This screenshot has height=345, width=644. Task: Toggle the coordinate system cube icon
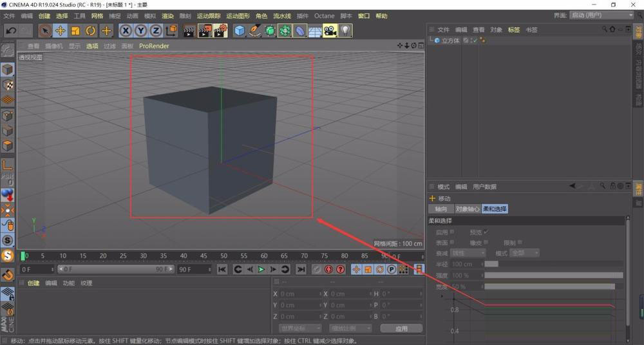click(x=172, y=30)
